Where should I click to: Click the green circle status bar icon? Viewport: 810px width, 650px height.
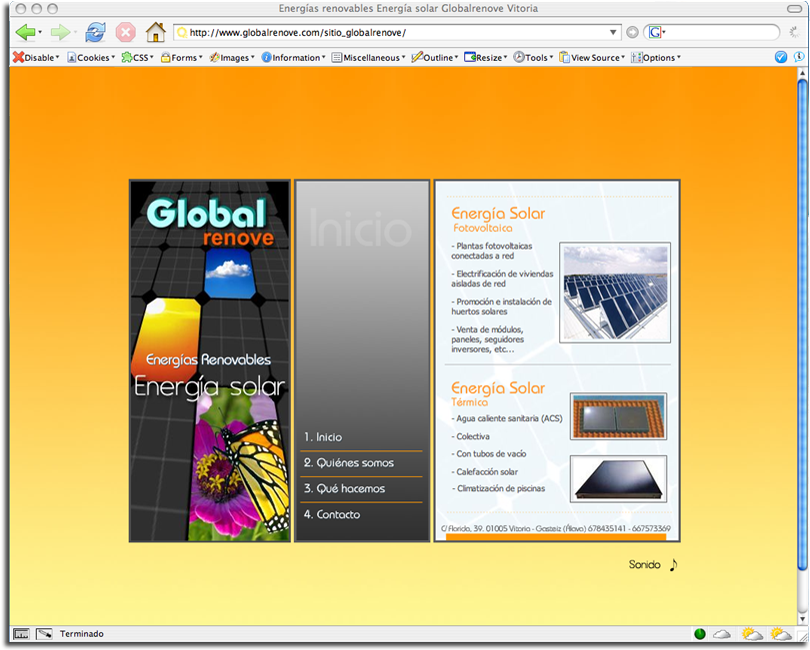pos(700,634)
